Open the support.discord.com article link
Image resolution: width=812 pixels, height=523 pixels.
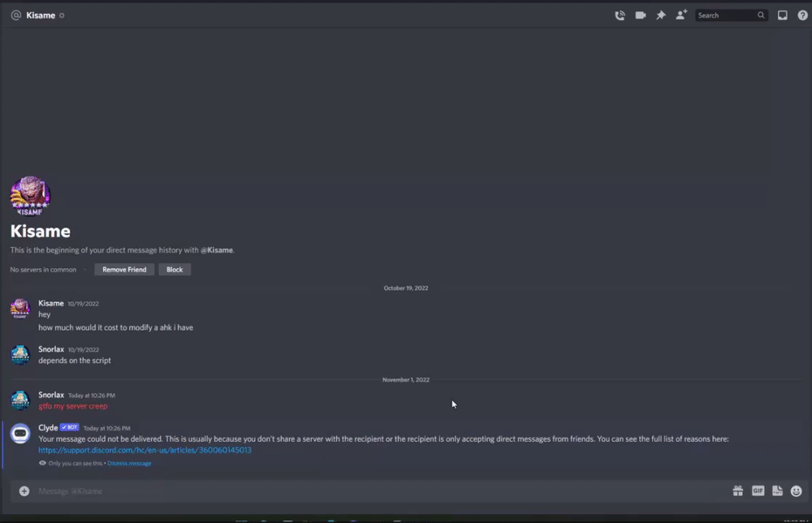(x=145, y=450)
